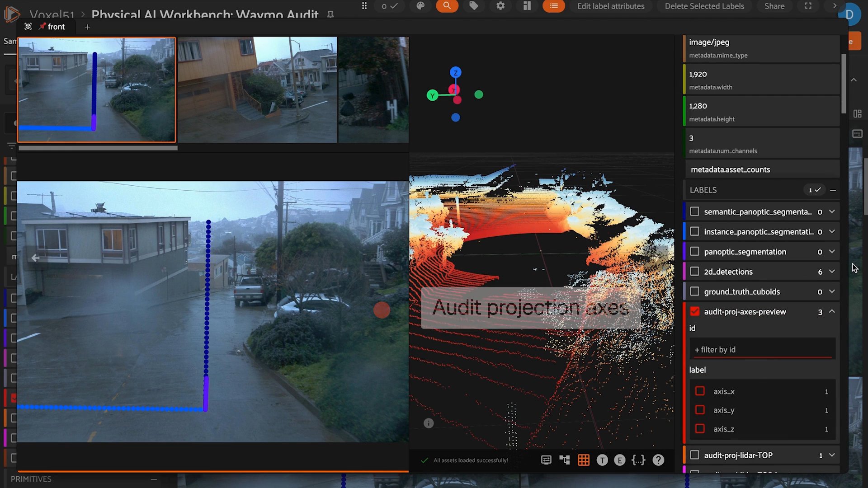The width and height of the screenshot is (868, 488).
Task: Click the pin icon next to dataset title
Action: 330,14
